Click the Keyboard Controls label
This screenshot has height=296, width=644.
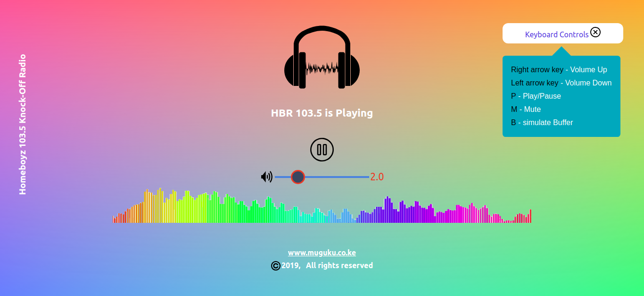[x=557, y=34]
